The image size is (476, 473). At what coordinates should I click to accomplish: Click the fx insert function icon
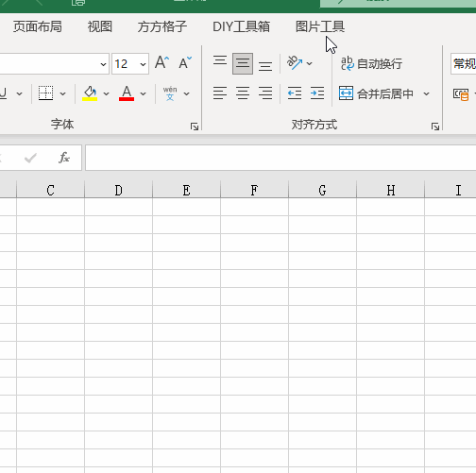(64, 158)
